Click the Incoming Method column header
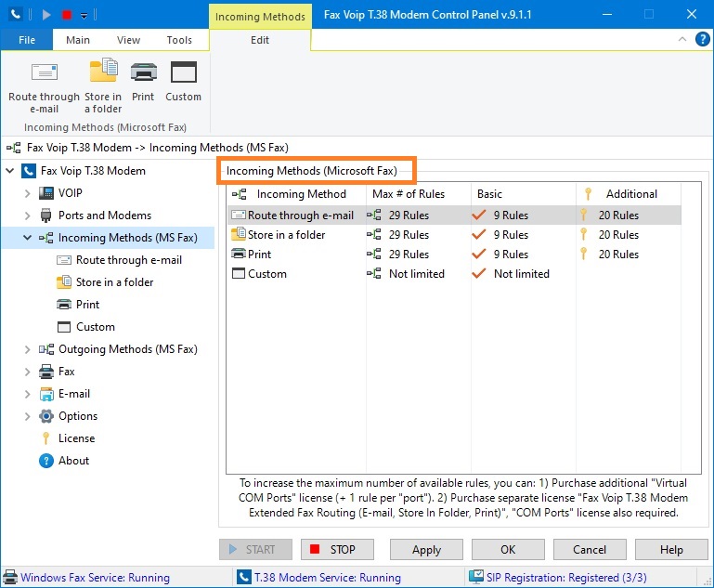 pos(296,194)
